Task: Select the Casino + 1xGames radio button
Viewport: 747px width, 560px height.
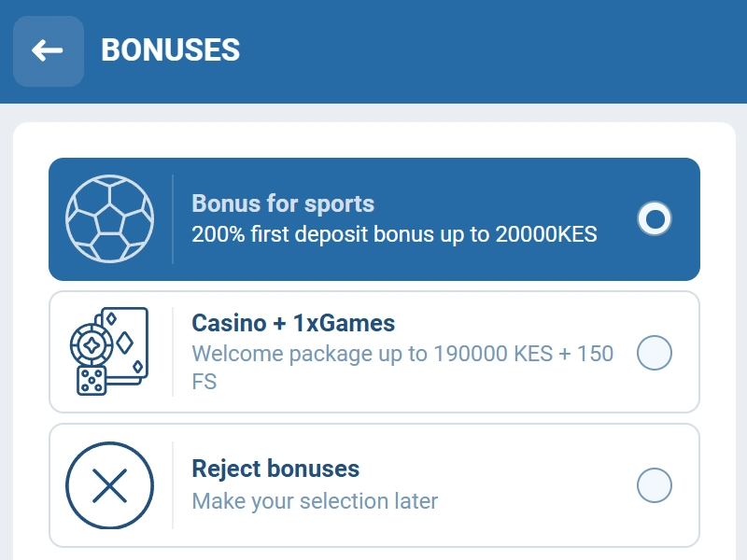Action: pos(655,353)
